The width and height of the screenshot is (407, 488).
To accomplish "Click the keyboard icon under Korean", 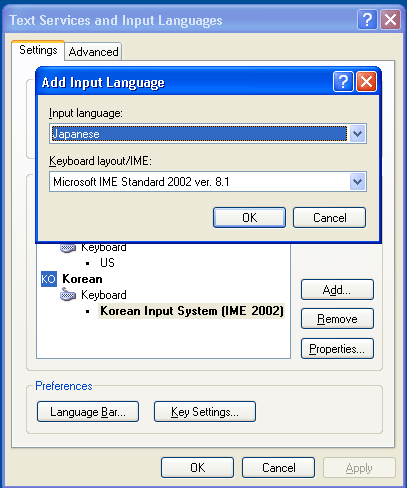I will coord(68,295).
